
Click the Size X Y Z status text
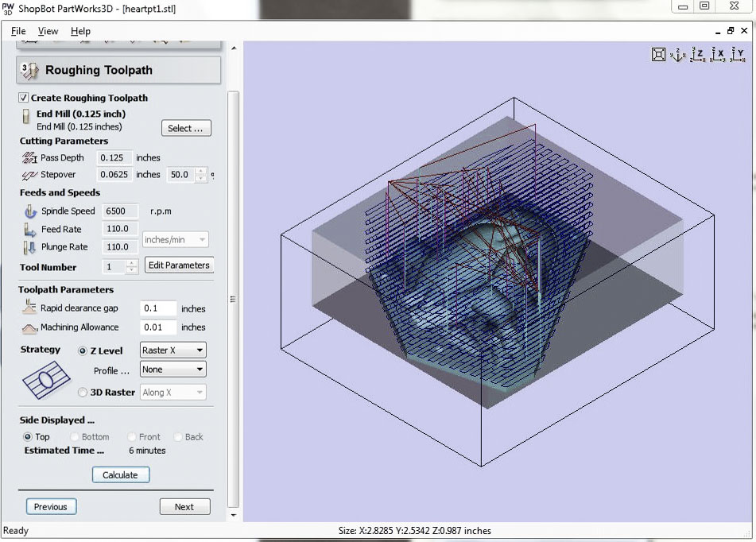pyautogui.click(x=415, y=530)
